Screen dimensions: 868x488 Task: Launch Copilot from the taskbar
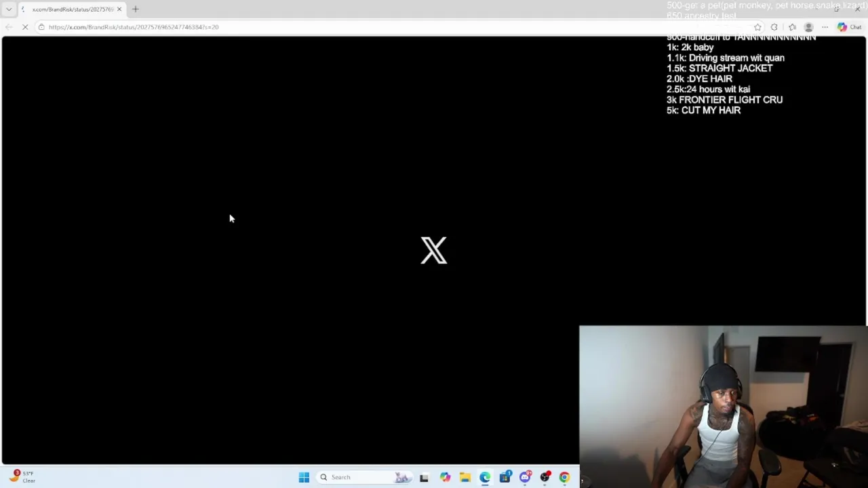445,477
